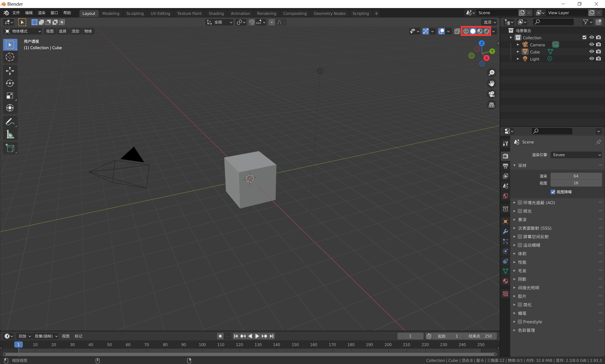The width and height of the screenshot is (605, 364).
Task: Switch viewport to wireframe shading
Action: click(466, 31)
